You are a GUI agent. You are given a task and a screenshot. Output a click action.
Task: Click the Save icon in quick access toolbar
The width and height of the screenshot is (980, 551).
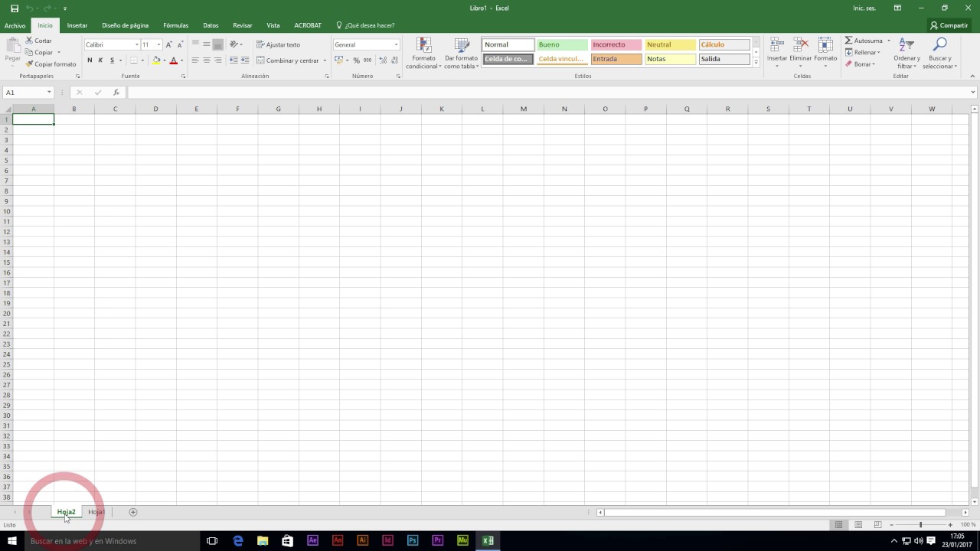click(x=15, y=8)
